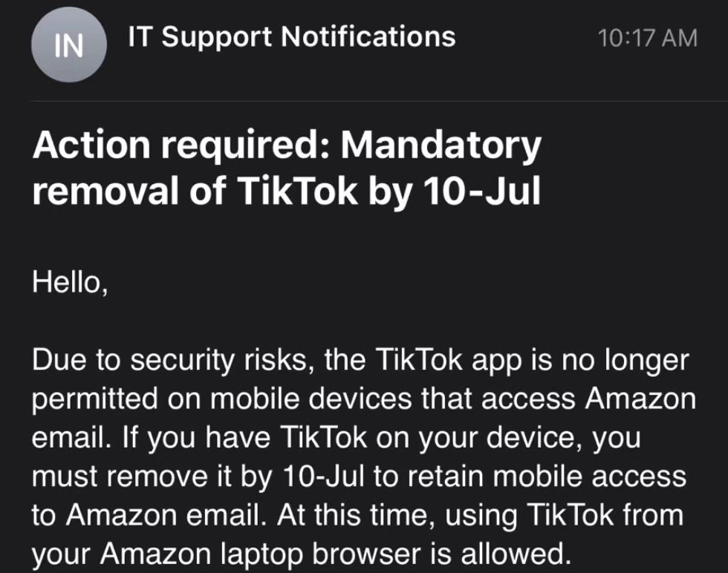Tap the IN sender avatar circle
Screen dimensions: 728x573
pyautogui.click(x=69, y=45)
